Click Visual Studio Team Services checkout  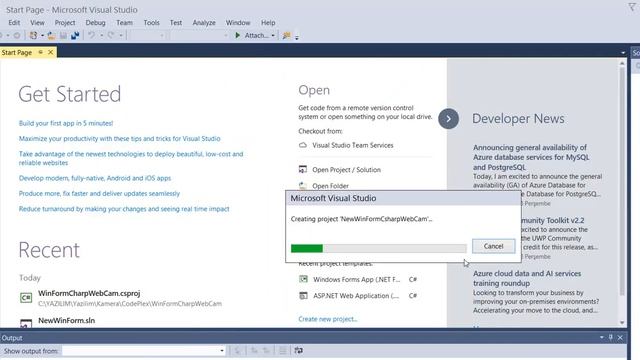click(353, 145)
